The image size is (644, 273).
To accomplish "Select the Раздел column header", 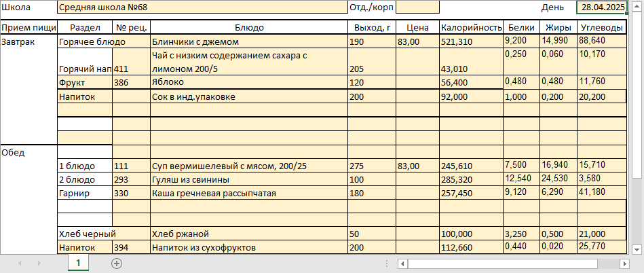I will [x=85, y=27].
